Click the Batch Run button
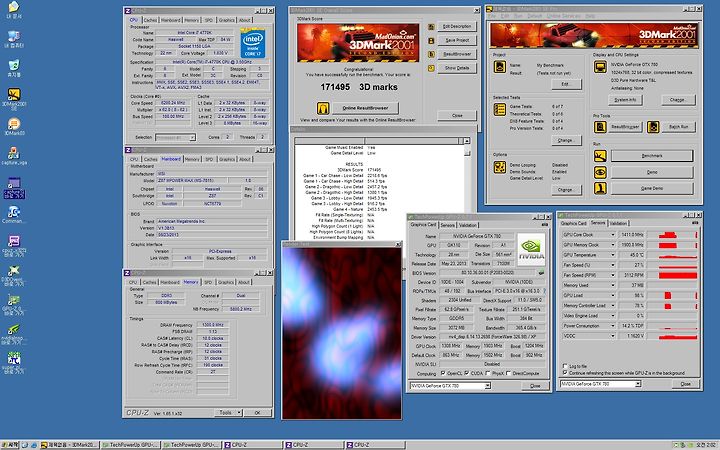The width and height of the screenshot is (720, 450). 678,127
